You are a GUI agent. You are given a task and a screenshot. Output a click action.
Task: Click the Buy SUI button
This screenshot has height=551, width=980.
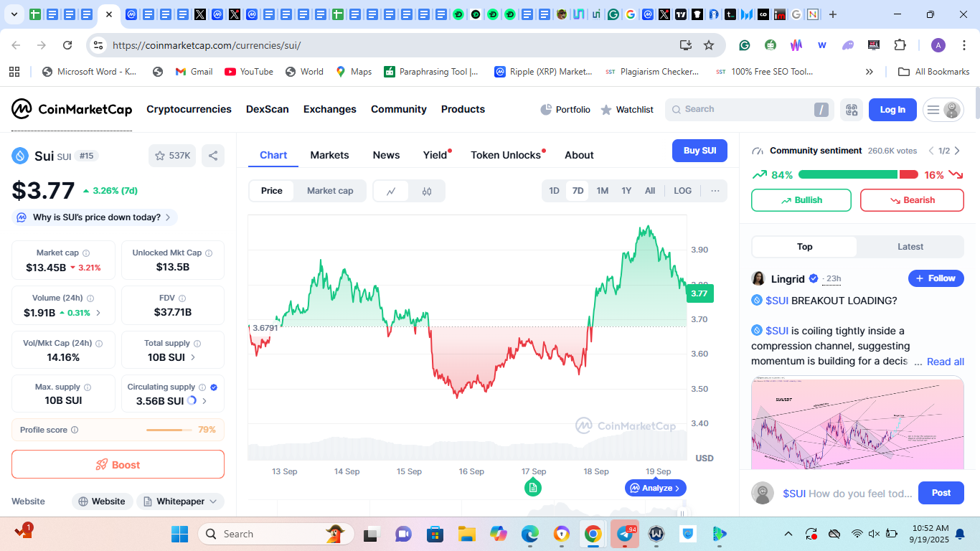pos(699,151)
